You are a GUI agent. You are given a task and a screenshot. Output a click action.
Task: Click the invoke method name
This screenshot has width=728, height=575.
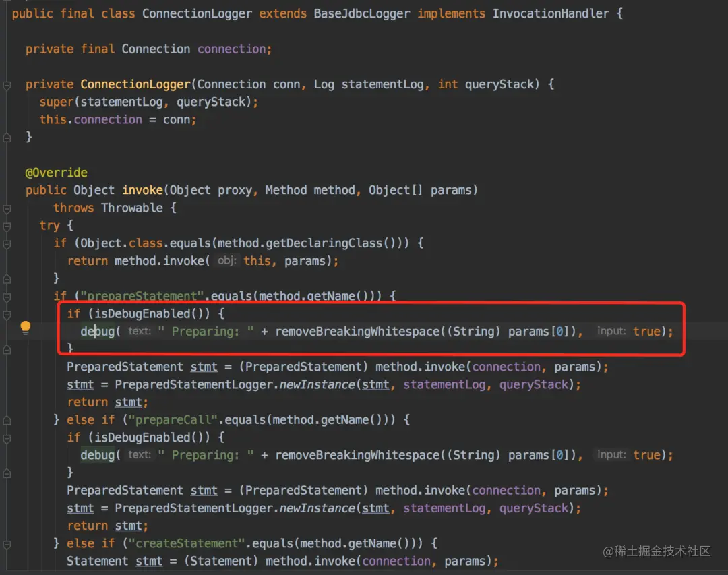(x=142, y=190)
